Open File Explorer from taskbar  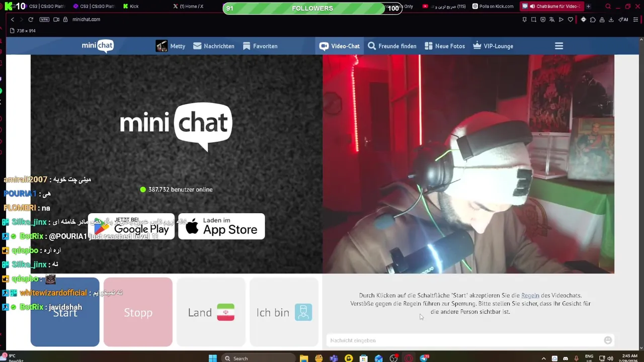tap(304, 358)
